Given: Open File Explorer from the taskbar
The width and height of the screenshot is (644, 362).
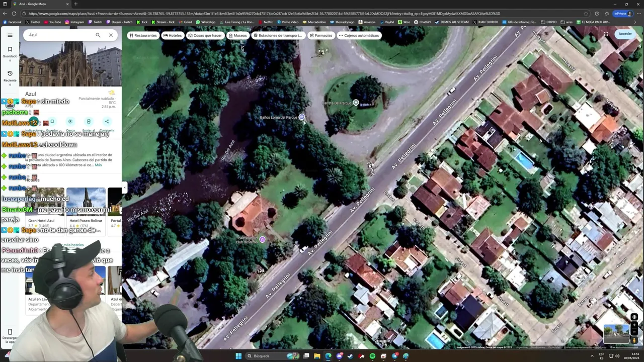Looking at the screenshot, I should point(317,356).
